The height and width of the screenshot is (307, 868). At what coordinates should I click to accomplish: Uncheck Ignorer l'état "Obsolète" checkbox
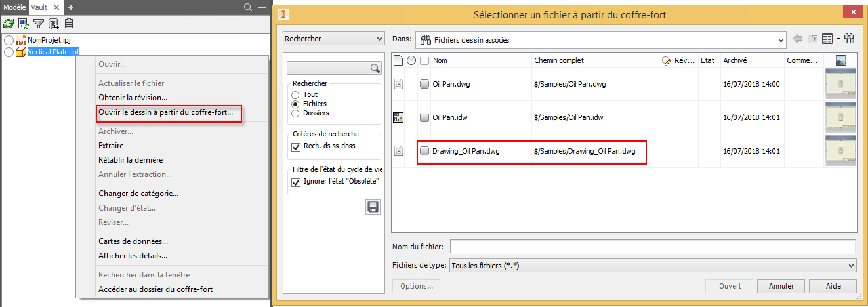coord(296,182)
